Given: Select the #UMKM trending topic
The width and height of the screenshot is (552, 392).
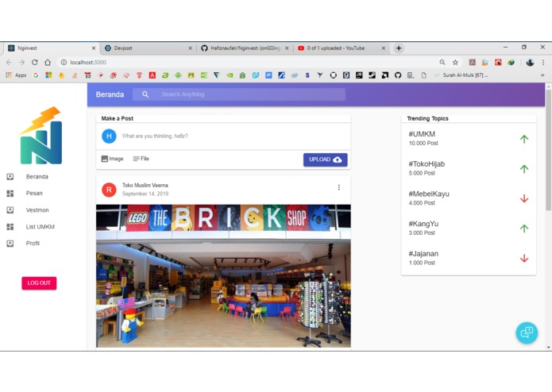Looking at the screenshot, I should (422, 134).
